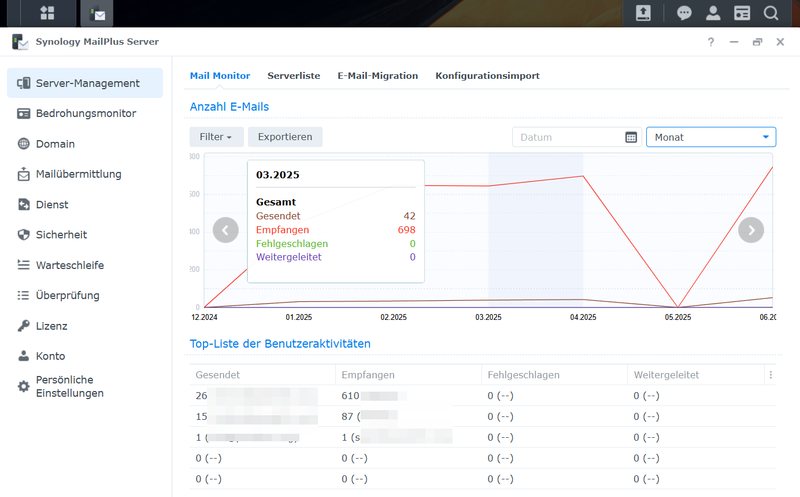Screen dimensions: 800x497
Task: Open the calendar date picker icon
Action: 631,137
